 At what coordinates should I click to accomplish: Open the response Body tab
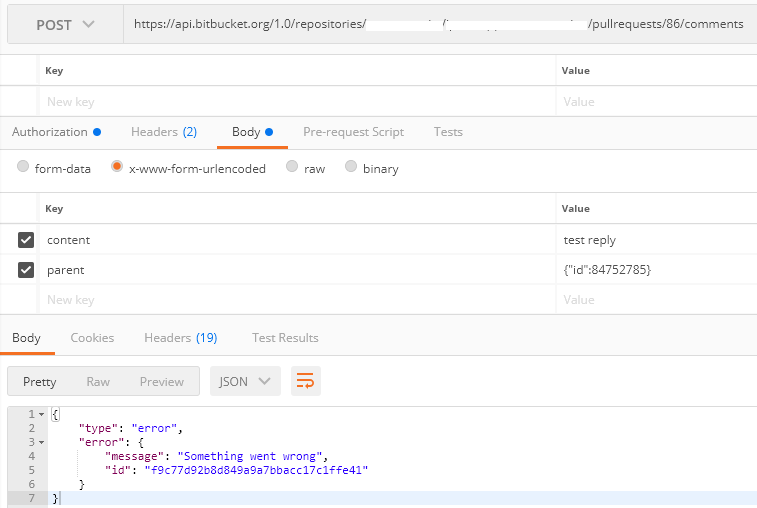(x=27, y=338)
